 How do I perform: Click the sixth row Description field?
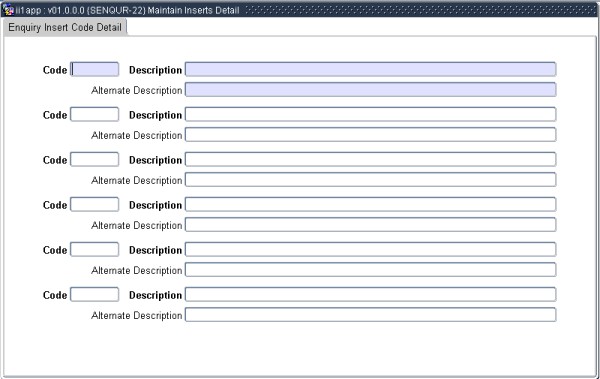tap(370, 295)
